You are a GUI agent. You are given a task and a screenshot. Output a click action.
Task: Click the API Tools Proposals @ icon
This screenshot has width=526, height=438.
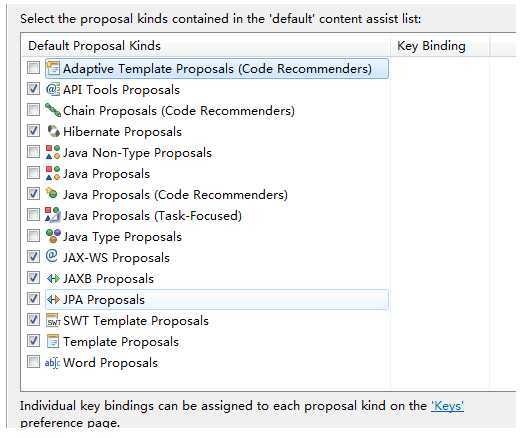[x=53, y=90]
